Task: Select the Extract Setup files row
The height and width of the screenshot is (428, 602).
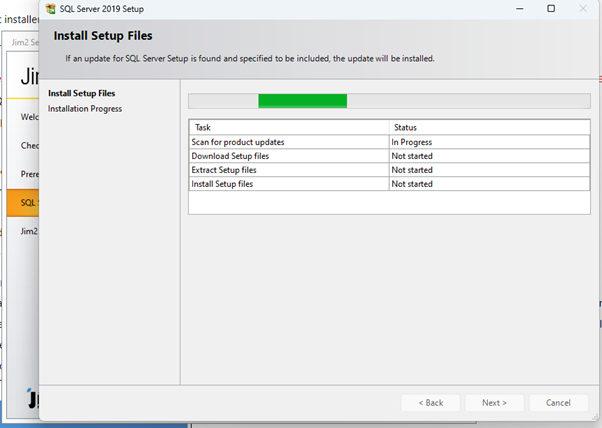Action: (389, 170)
